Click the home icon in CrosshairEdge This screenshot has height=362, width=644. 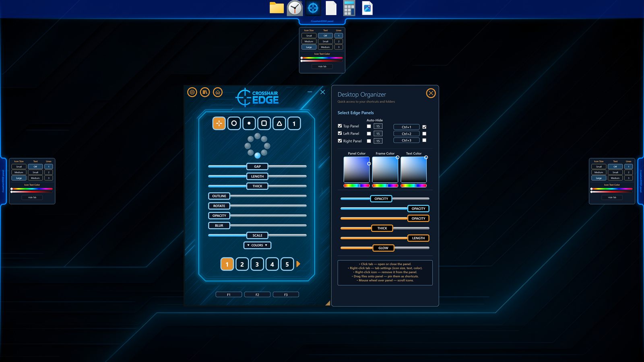click(218, 93)
